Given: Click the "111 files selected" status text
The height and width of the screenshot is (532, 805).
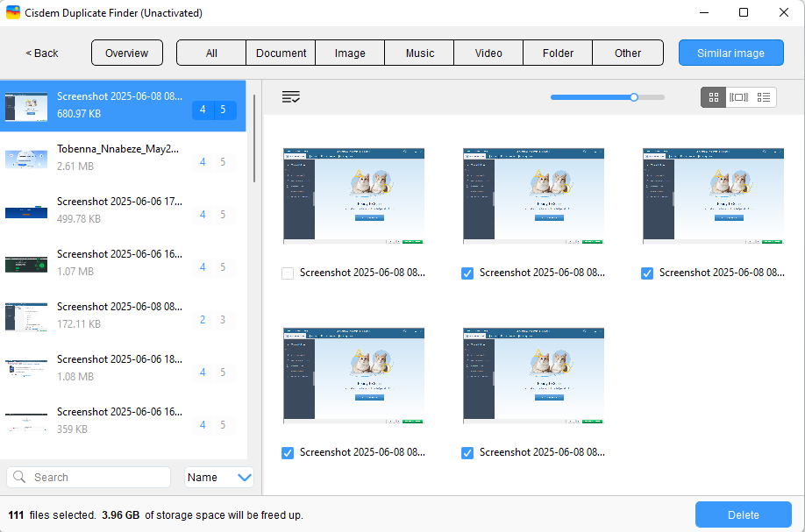Looking at the screenshot, I should point(52,514).
